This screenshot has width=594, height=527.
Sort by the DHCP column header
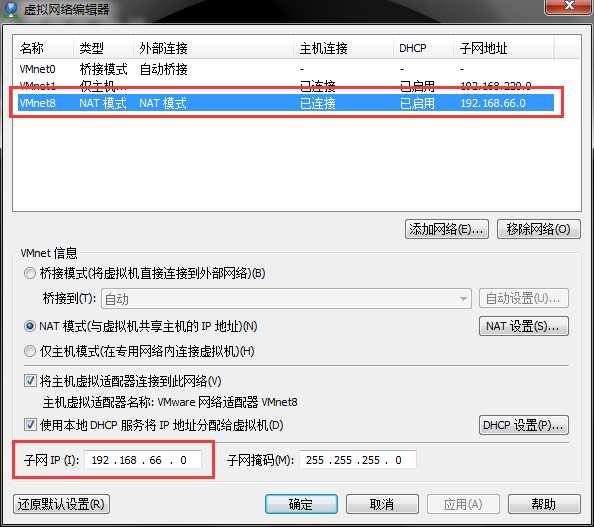coord(423,48)
